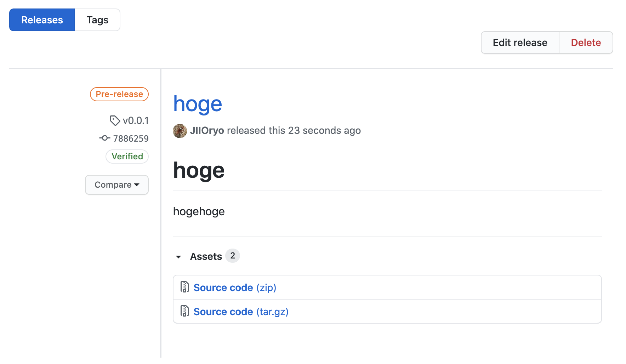Viewport: 626px width, 364px height.
Task: Open JIIOryo's avatar image
Action: point(180,131)
